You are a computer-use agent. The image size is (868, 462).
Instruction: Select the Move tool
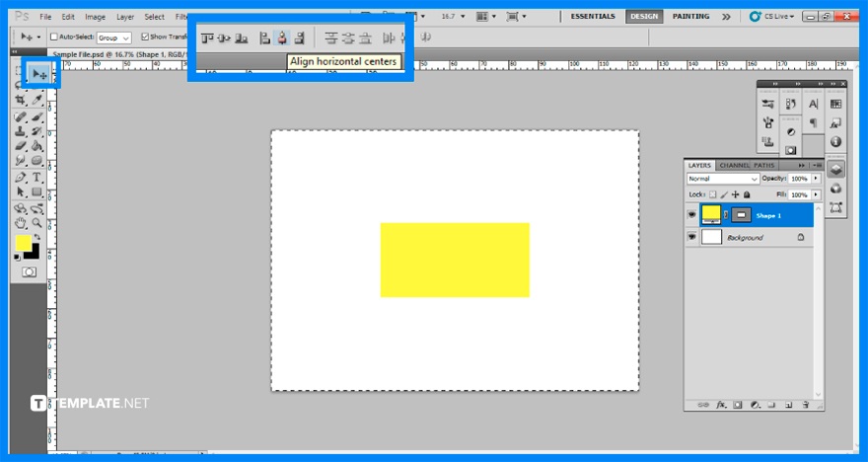pos(39,74)
